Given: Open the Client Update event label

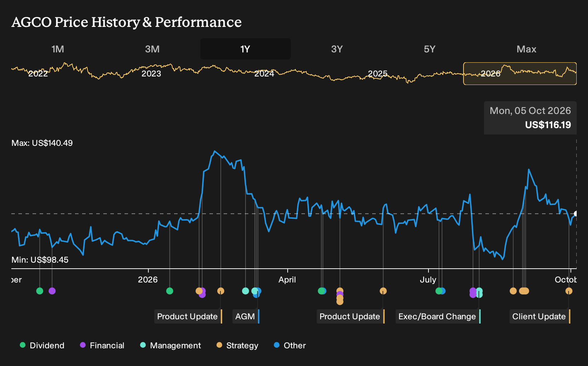Looking at the screenshot, I should click(x=540, y=316).
